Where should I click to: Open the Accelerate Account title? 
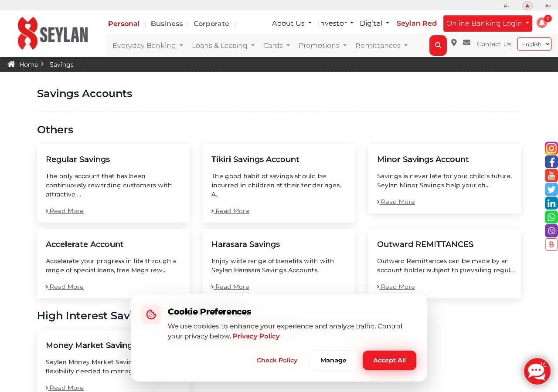pyautogui.click(x=85, y=244)
